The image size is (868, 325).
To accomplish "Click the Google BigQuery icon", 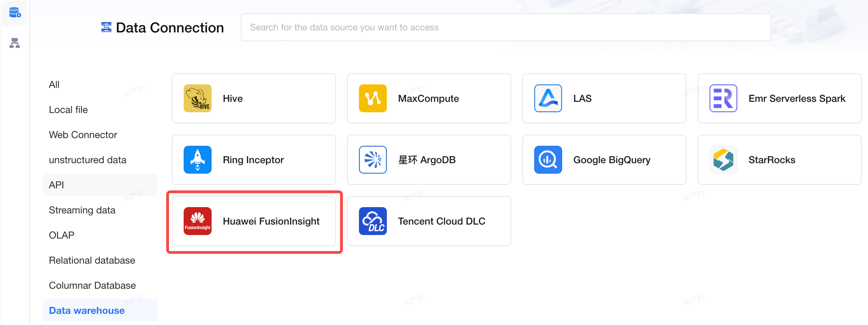I will pos(548,160).
